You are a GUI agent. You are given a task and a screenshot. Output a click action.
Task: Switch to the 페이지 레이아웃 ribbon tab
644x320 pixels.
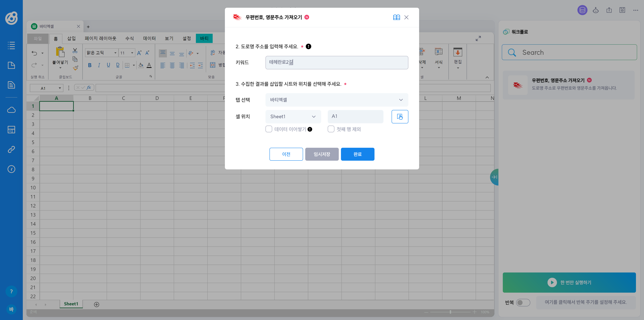pyautogui.click(x=100, y=38)
